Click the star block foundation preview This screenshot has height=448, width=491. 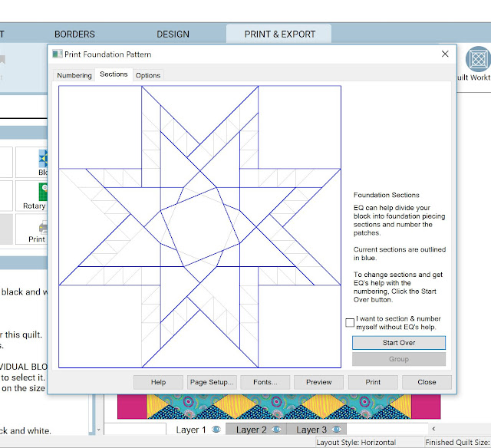click(x=199, y=226)
